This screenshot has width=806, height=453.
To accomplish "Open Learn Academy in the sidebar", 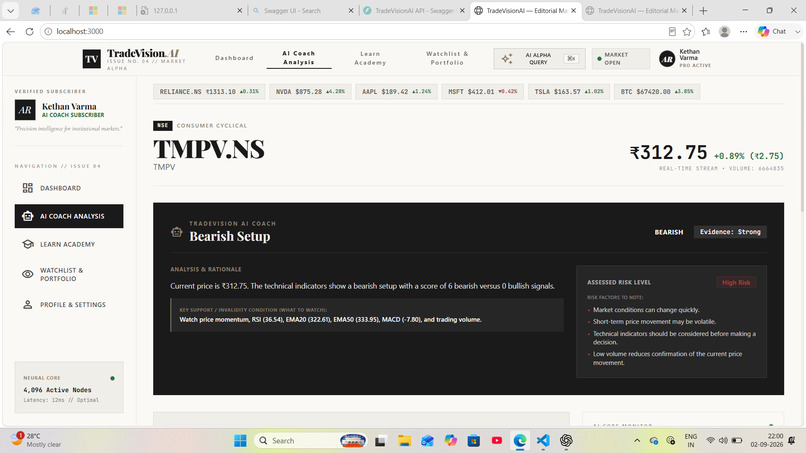I will [x=69, y=244].
